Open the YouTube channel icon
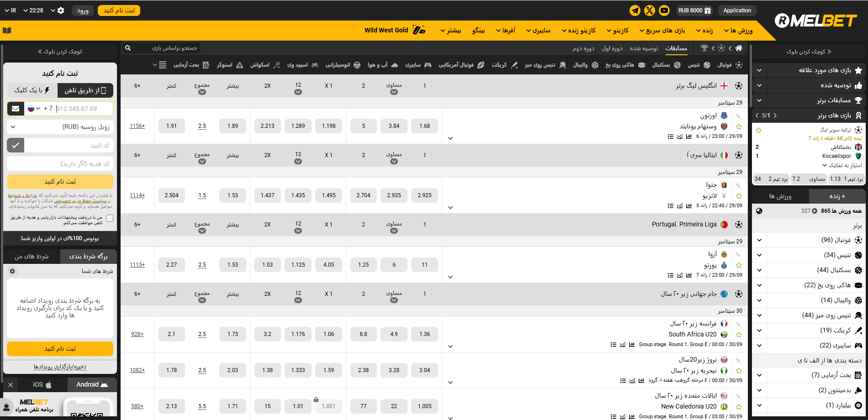Screen dimensions: 868x420 click(x=664, y=10)
